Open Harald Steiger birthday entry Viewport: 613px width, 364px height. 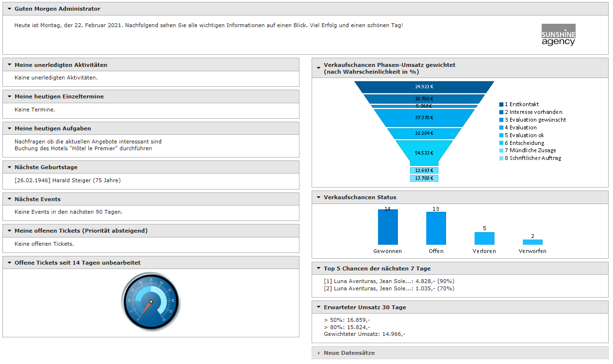coord(67,180)
